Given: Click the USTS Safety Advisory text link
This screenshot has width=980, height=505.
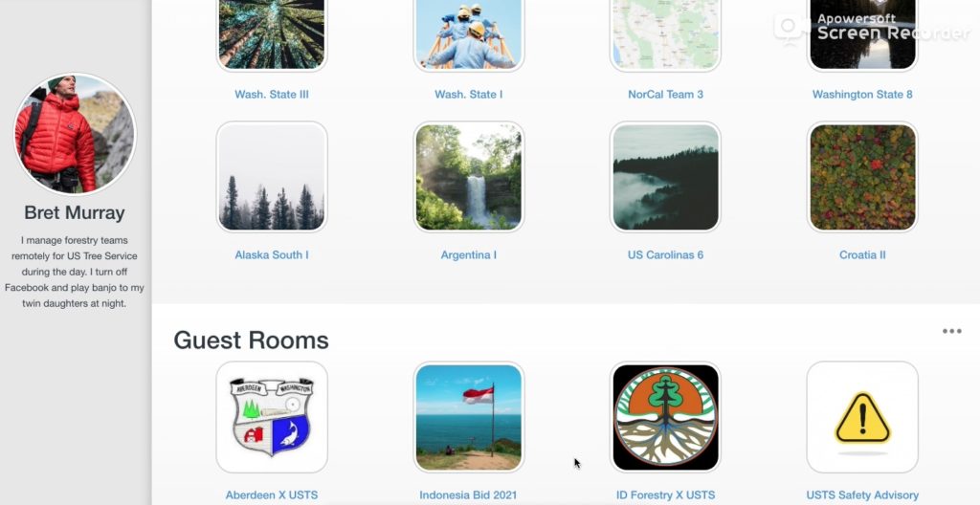Looking at the screenshot, I should coord(862,495).
